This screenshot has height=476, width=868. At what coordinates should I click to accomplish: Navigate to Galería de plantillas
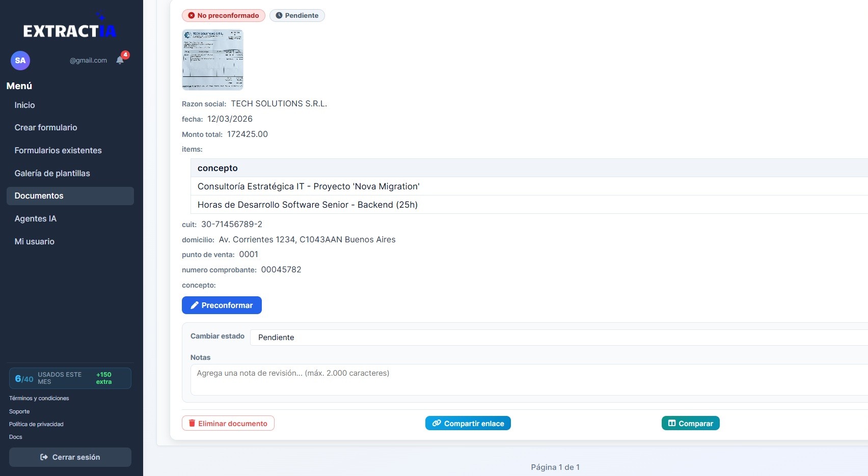tap(52, 173)
